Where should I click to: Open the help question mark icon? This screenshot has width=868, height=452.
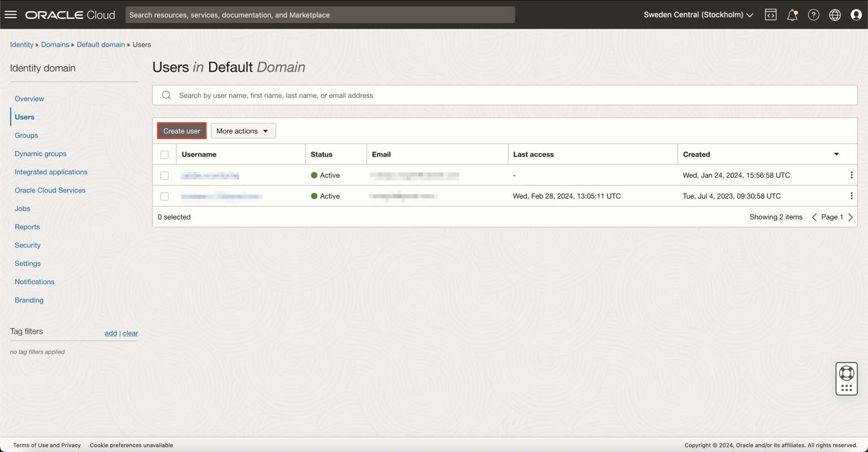click(x=813, y=15)
